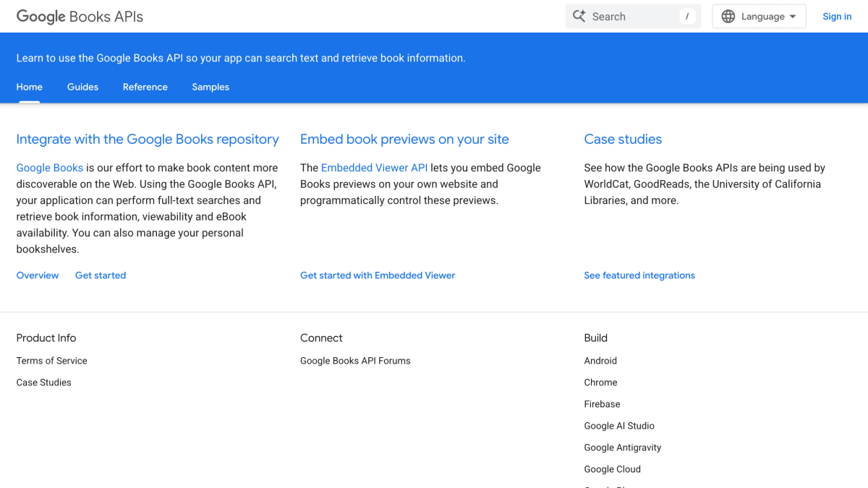Screen dimensions: 868x488
Task: Click the 'Connect' footer heading
Action: [321, 338]
